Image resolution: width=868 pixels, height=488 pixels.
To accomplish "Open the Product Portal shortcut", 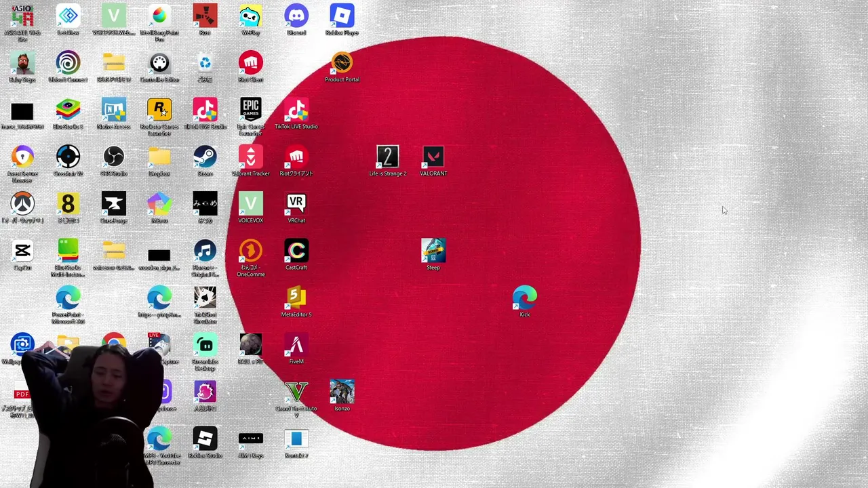I will tap(342, 63).
